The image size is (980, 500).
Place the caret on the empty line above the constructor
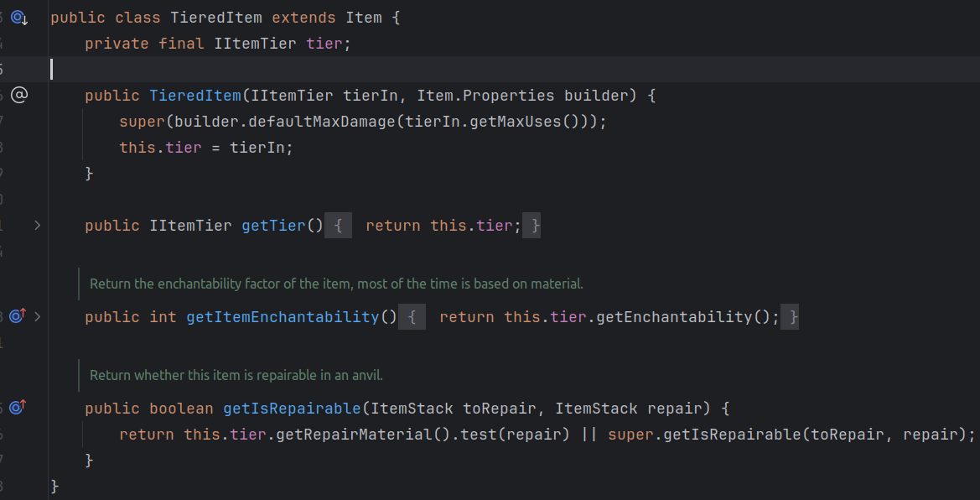[x=335, y=69]
